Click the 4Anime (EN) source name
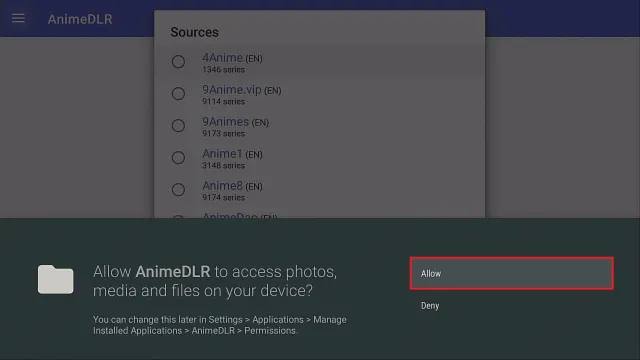The height and width of the screenshot is (360, 640). (232, 58)
